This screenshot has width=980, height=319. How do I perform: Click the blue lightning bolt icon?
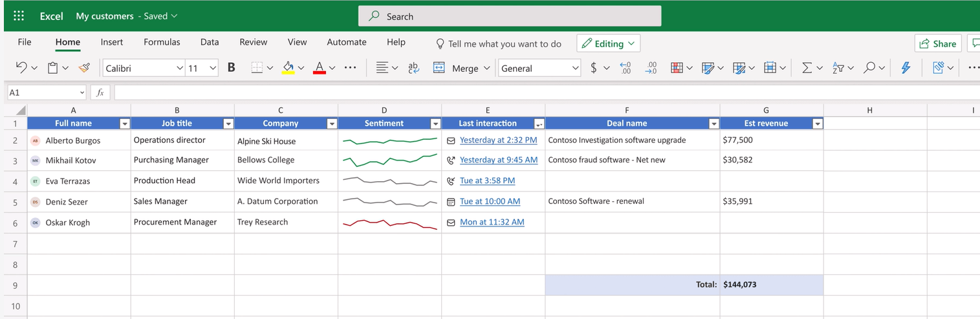tap(906, 68)
